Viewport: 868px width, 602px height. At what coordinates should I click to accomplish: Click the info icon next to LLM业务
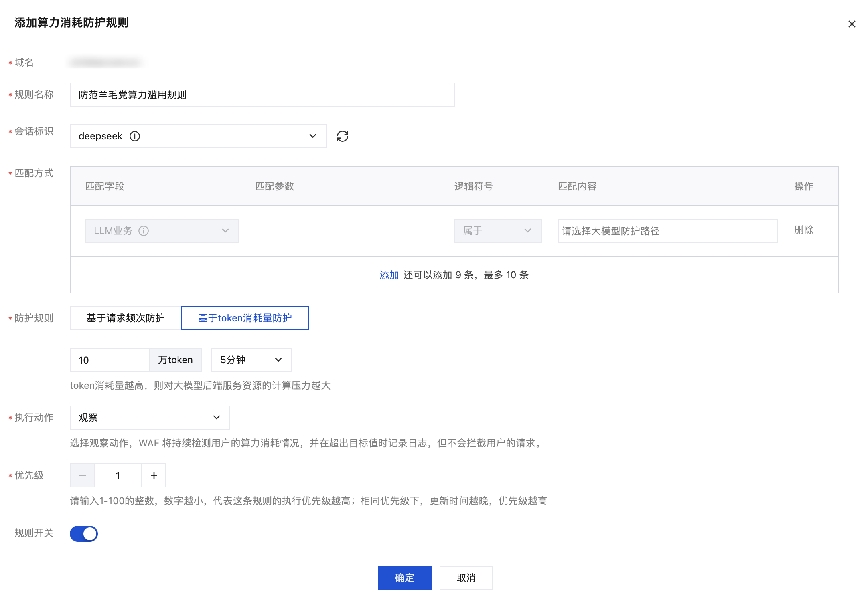(x=144, y=231)
